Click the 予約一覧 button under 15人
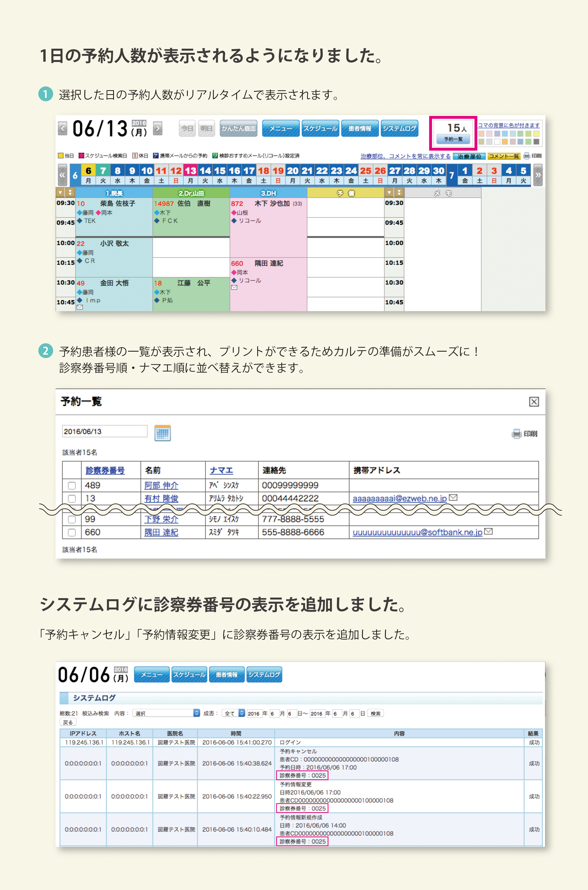Screen dimensions: 588x890 click(x=453, y=139)
